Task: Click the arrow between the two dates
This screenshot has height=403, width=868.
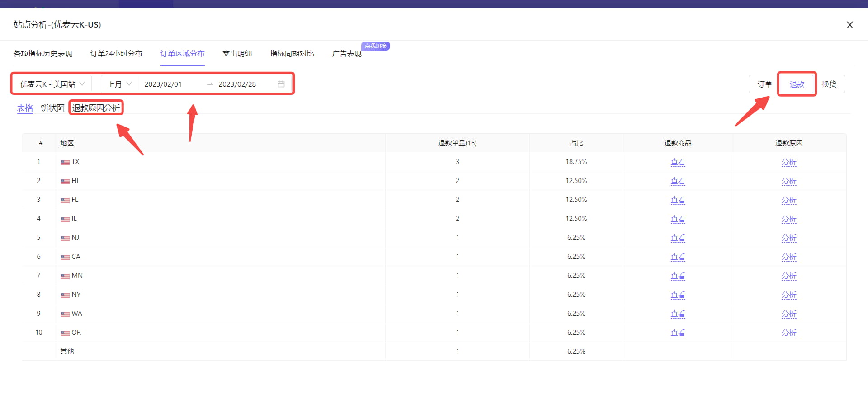Action: tap(210, 84)
